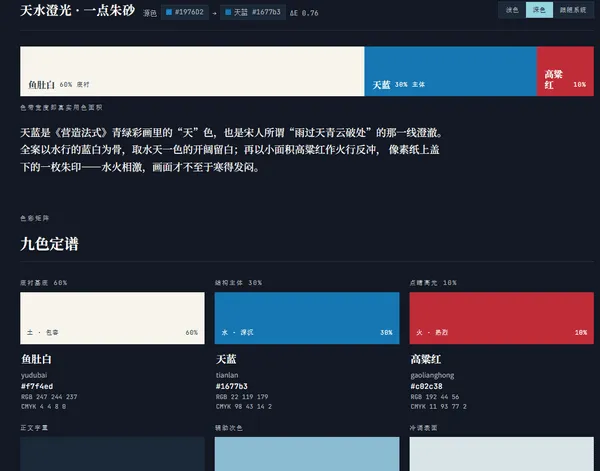
Task: Click the 底衬基底 60% label
Action: point(44,283)
